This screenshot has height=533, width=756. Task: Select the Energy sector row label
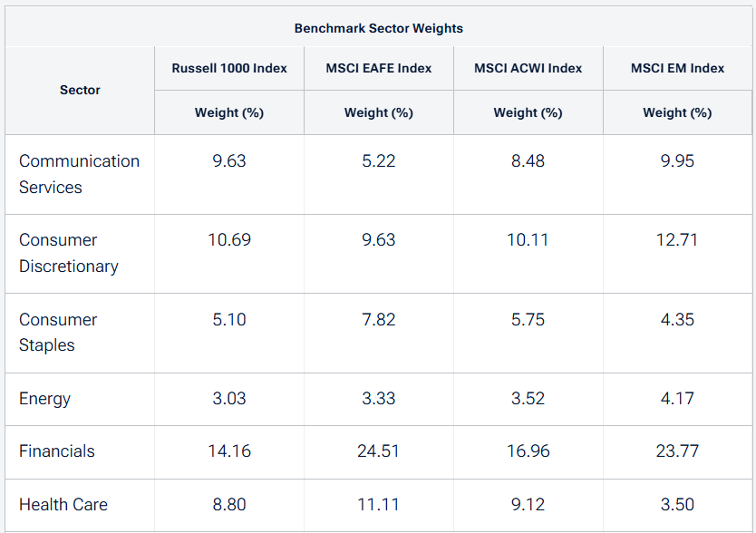tap(44, 399)
